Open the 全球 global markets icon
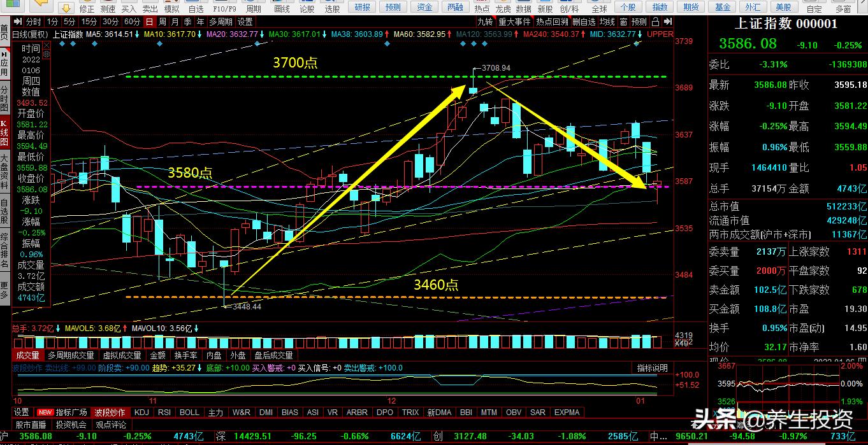868x445 pixels. coord(599,8)
